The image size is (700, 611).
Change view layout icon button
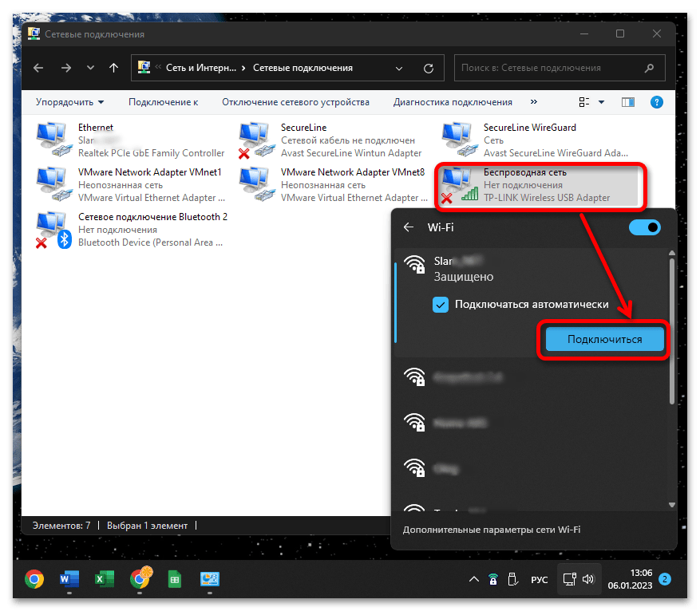click(584, 103)
